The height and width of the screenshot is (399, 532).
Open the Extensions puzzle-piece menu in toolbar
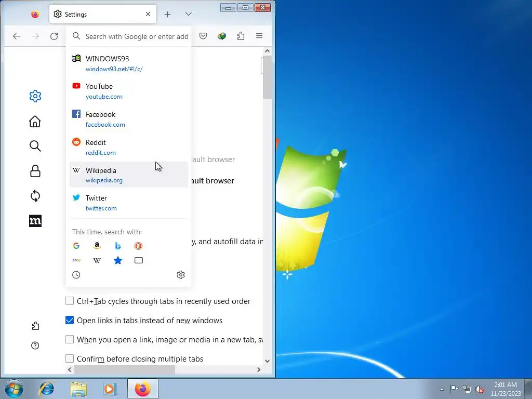tap(241, 36)
